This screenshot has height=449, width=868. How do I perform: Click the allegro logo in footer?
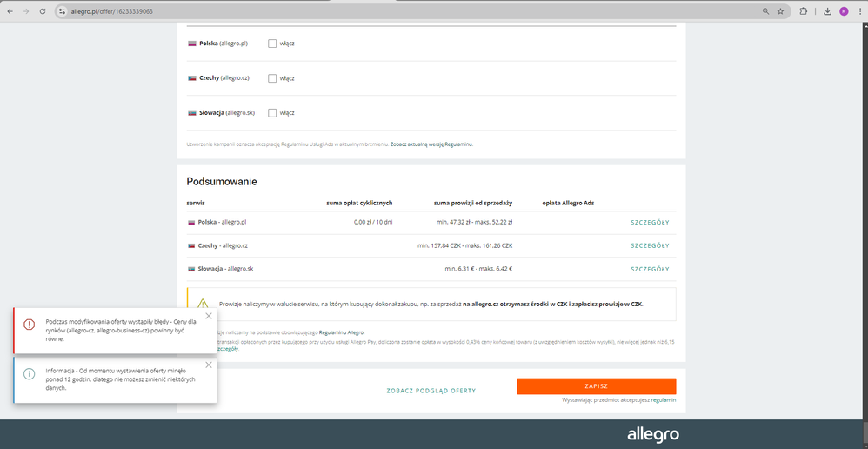coord(653,434)
